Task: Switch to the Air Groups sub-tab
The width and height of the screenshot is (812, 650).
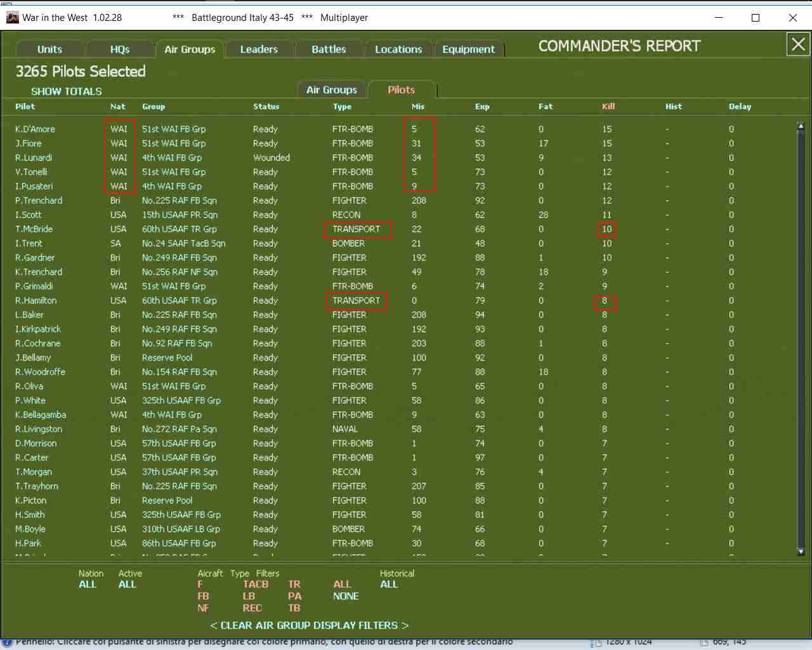Action: [332, 90]
